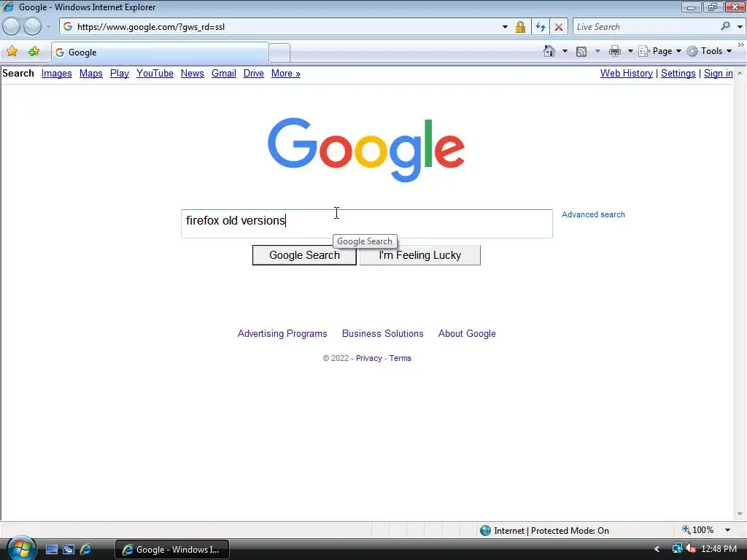Show more toolbar commands chevron
Image resolution: width=747 pixels, height=560 pixels.
741,44
